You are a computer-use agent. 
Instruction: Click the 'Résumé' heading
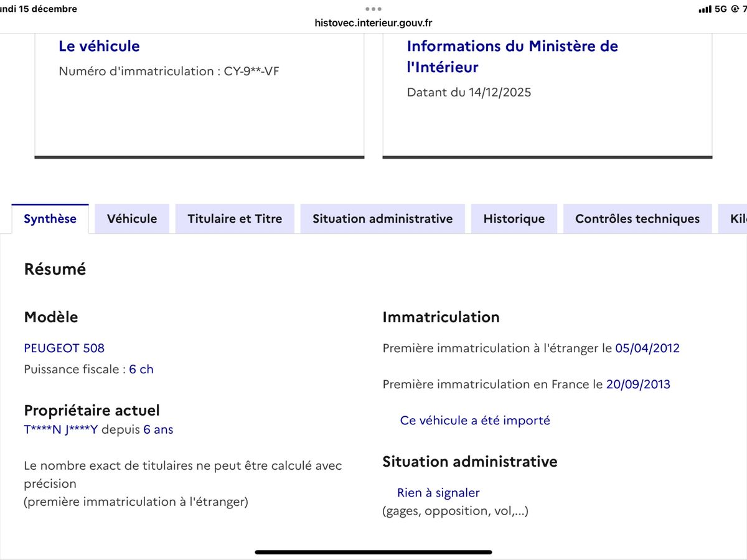pos(55,269)
